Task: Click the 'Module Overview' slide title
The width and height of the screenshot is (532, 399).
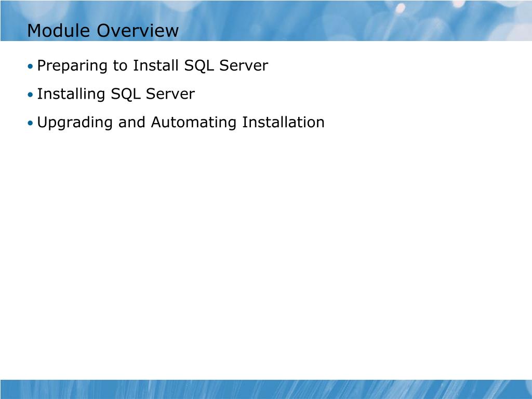Action: [x=103, y=31]
